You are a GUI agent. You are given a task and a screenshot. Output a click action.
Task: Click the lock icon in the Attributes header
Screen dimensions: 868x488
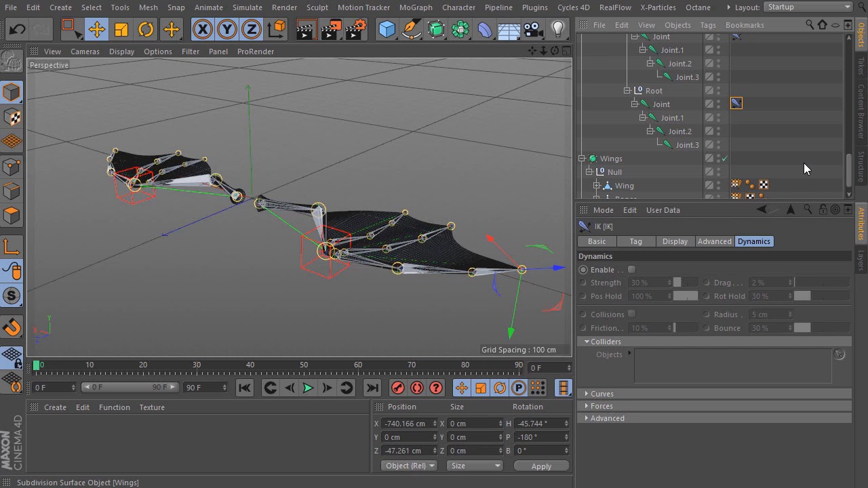[823, 210]
